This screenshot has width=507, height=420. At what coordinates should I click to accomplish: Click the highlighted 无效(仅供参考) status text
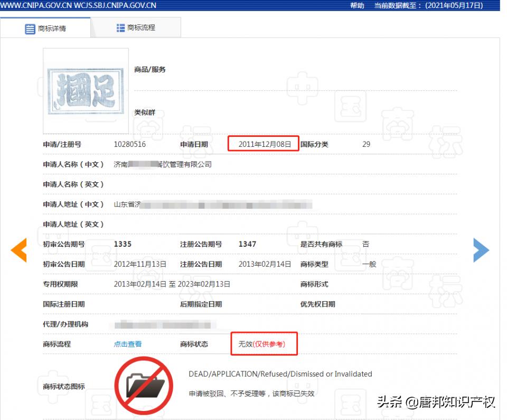262,343
